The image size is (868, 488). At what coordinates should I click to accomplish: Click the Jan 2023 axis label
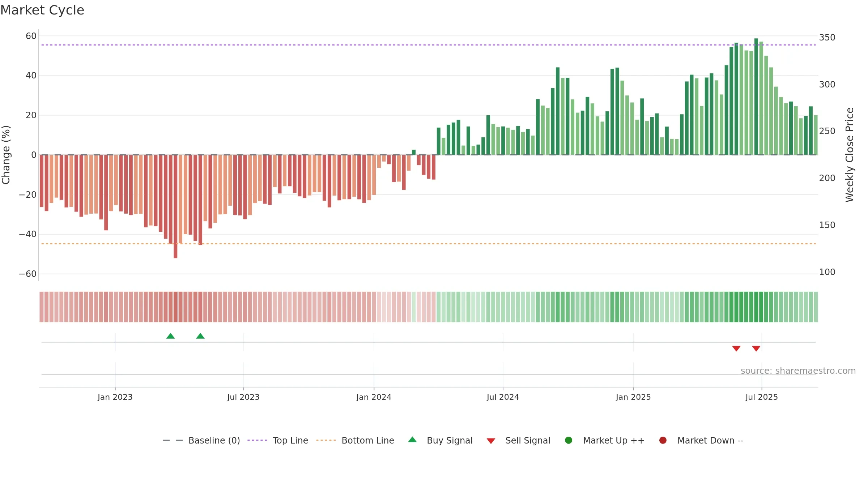coord(115,397)
